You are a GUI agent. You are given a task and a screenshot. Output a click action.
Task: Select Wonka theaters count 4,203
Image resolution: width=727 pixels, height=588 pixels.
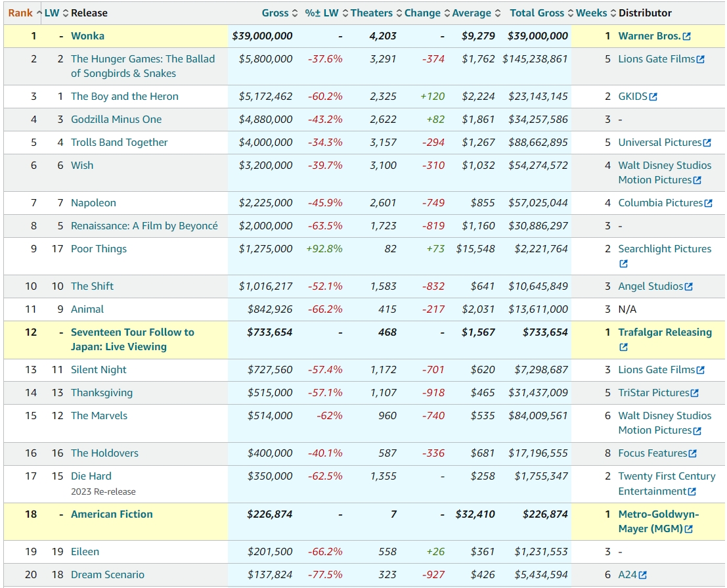click(x=383, y=36)
